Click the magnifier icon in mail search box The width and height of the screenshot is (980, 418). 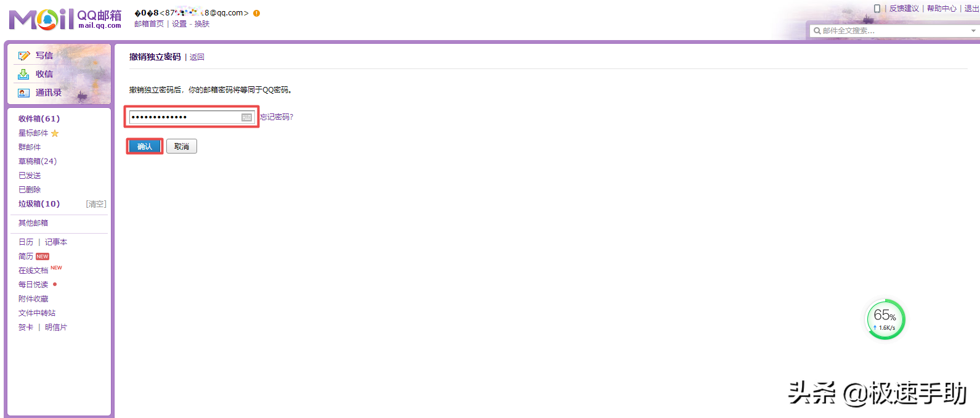pyautogui.click(x=817, y=31)
